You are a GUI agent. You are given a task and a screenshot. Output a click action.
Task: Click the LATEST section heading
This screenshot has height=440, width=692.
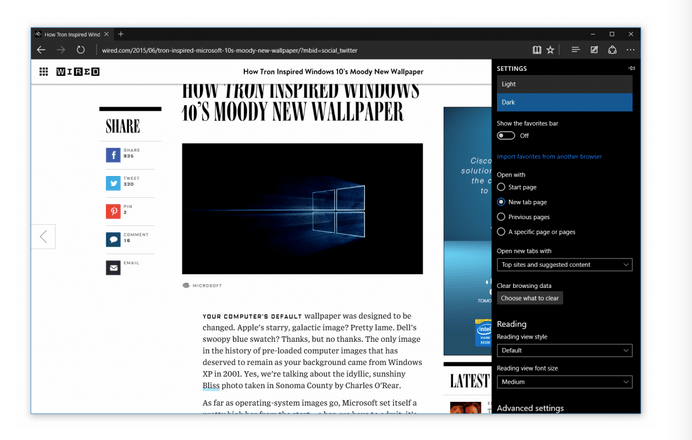point(470,381)
